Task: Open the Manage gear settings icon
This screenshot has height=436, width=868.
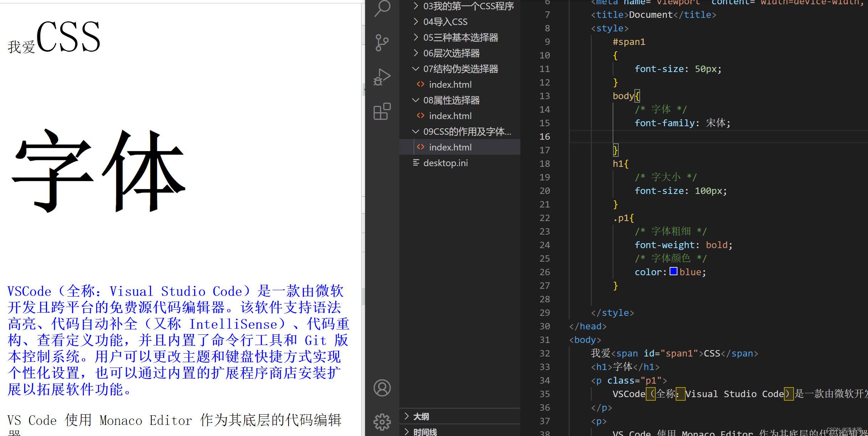Action: coord(382,422)
